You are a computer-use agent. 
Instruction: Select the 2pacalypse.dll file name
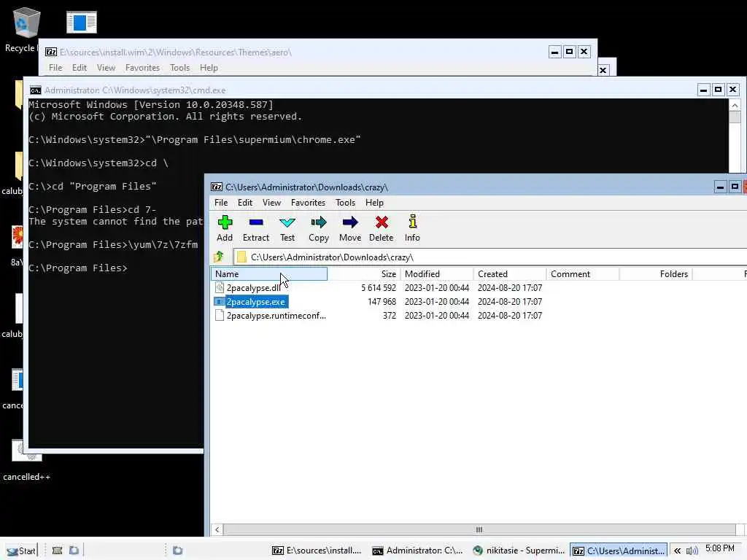point(253,287)
